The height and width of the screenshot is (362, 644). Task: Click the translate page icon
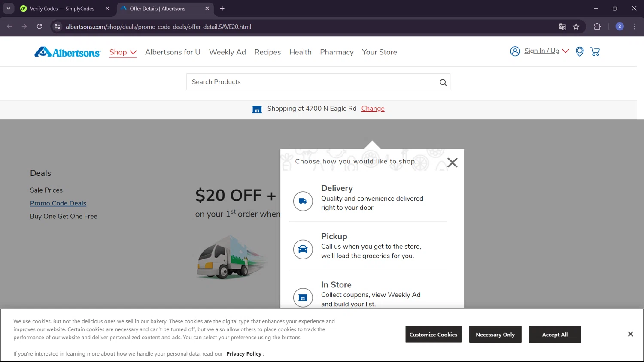pyautogui.click(x=562, y=27)
